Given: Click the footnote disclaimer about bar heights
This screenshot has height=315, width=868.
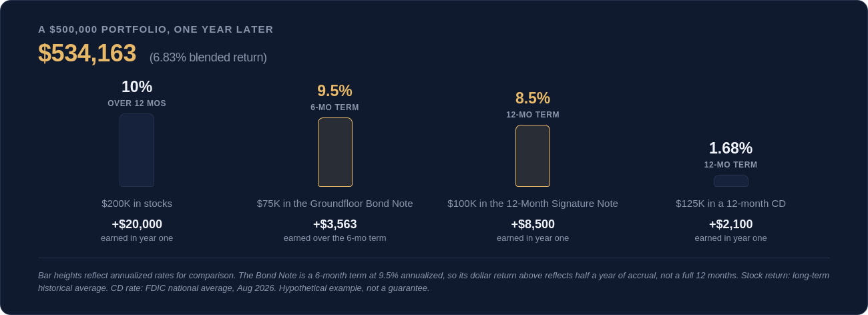Looking at the screenshot, I should (433, 282).
